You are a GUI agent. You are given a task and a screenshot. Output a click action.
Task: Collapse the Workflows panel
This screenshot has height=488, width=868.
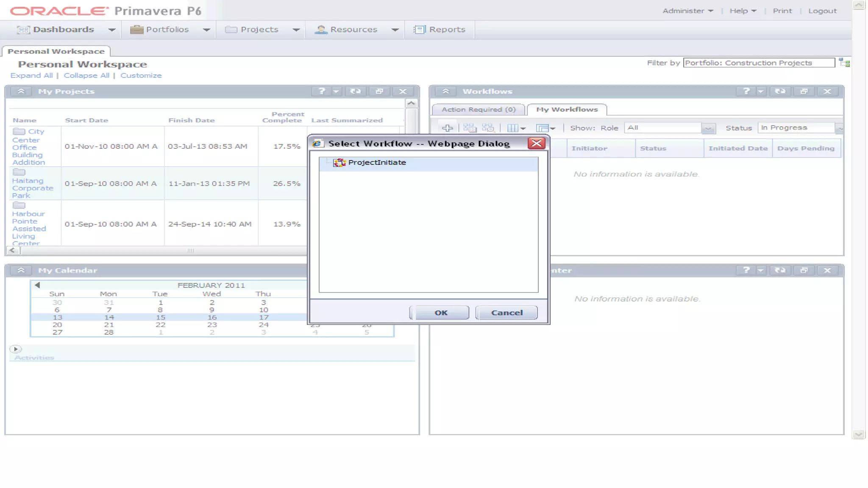click(445, 91)
